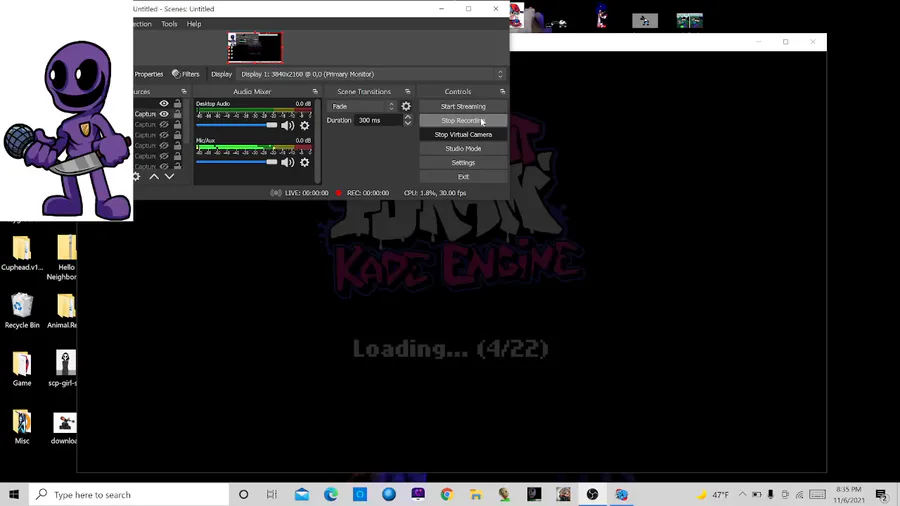Open Task View on the taskbar
This screenshot has height=506, width=900.
point(272,494)
